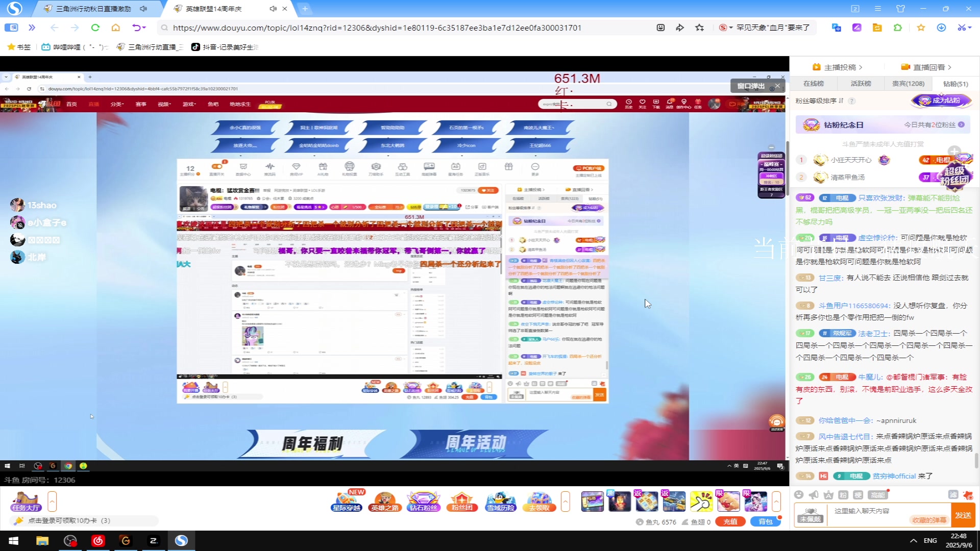Share the page using the arrow icon
The width and height of the screenshot is (980, 551).
click(680, 28)
